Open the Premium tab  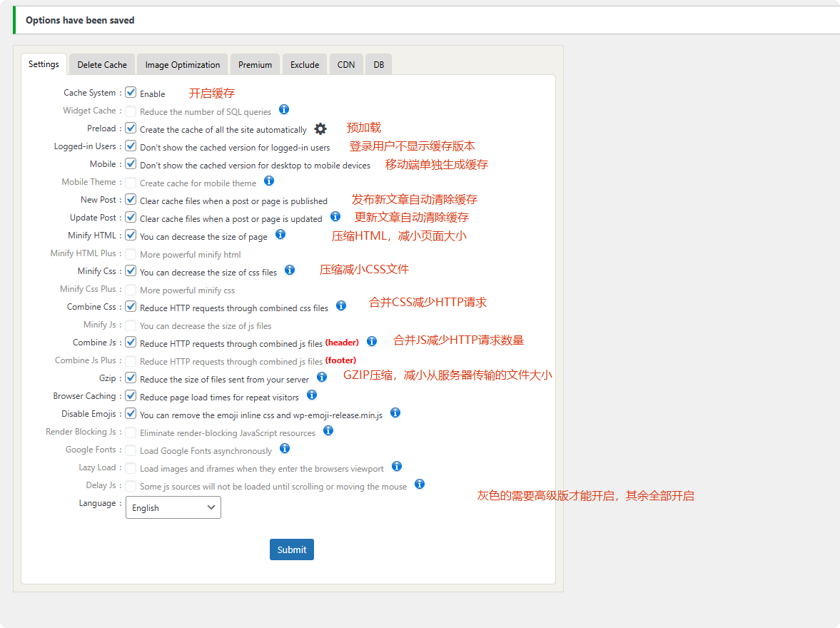(255, 65)
